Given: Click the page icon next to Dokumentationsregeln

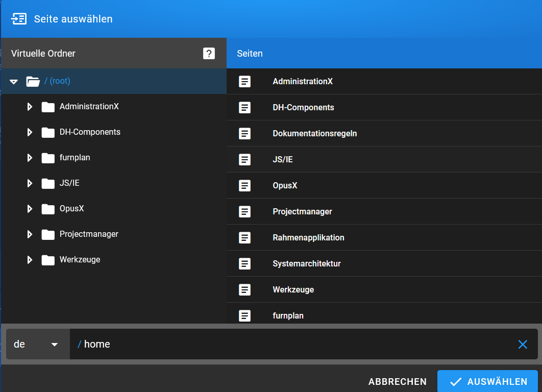Looking at the screenshot, I should (245, 134).
